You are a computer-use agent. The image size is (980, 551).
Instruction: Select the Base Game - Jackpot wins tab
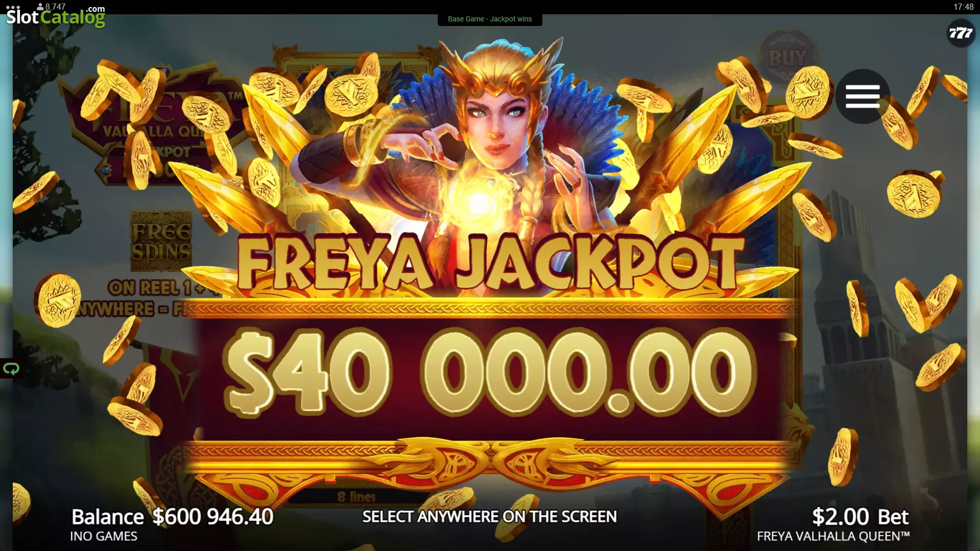tap(489, 19)
